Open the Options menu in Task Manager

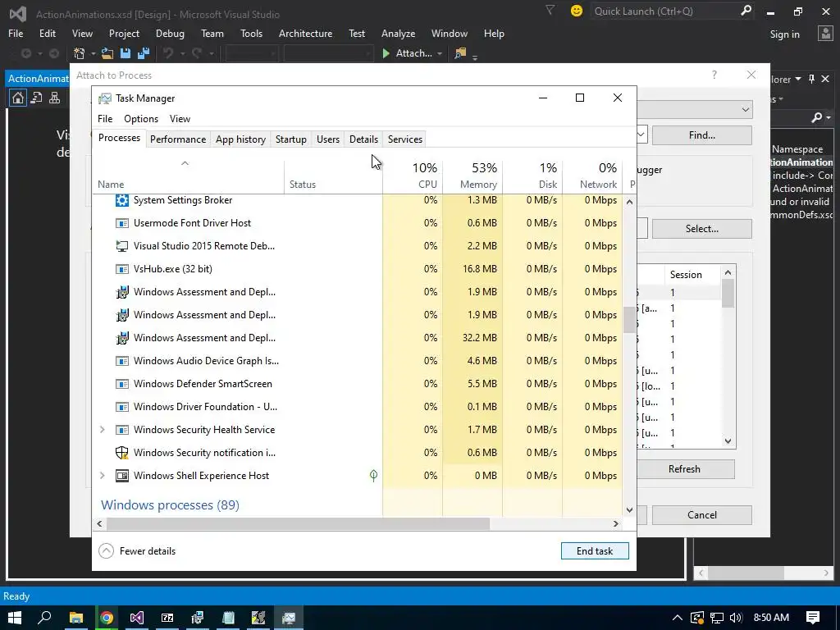point(141,119)
